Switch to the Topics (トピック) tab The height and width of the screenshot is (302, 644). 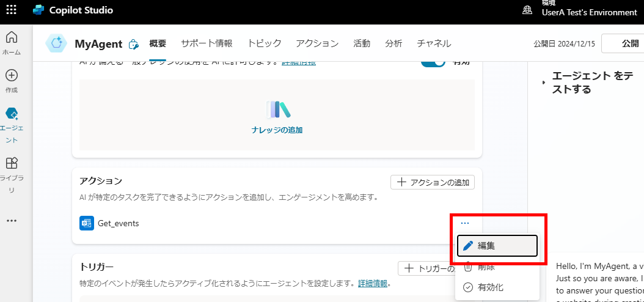click(x=264, y=43)
